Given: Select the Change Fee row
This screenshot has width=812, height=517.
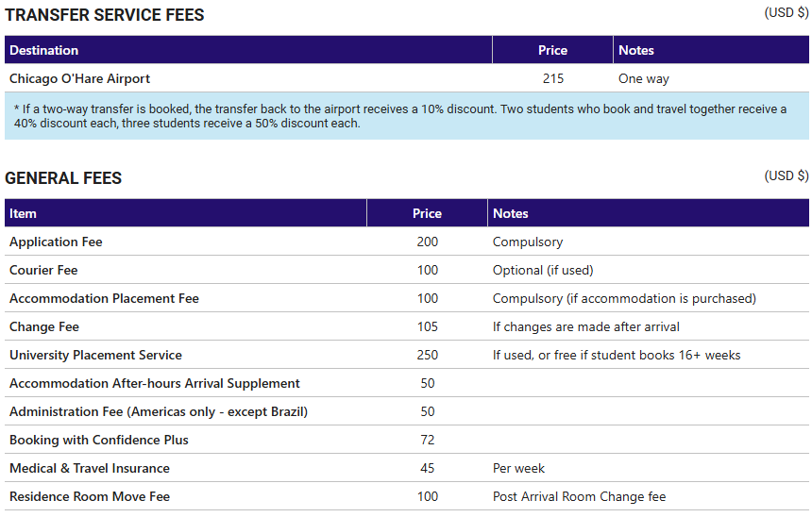Looking at the screenshot, I should 407,326.
